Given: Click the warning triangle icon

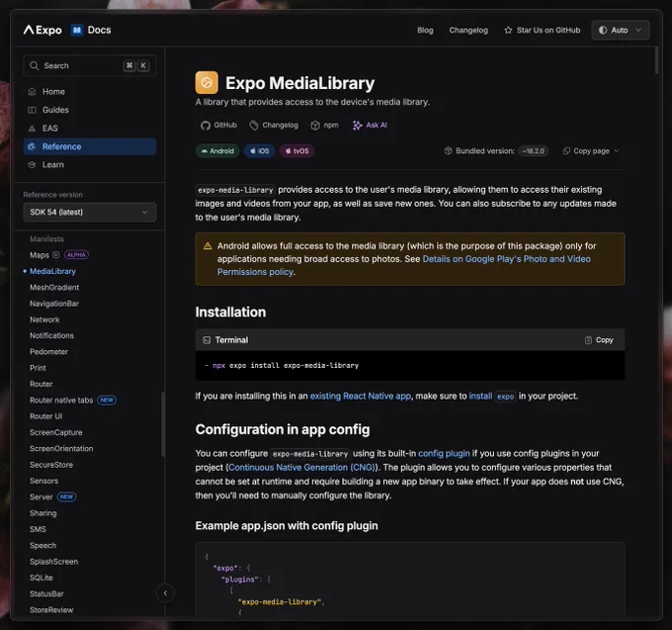Looking at the screenshot, I should tap(208, 245).
